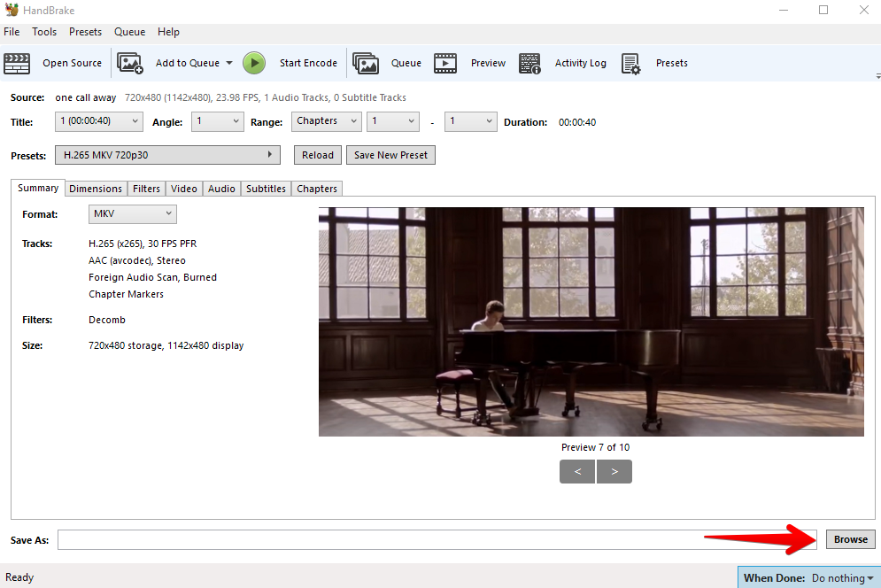Click the 'H.265 (x265), 30 FPS PFR' track line
The image size is (881, 588).
point(143,244)
